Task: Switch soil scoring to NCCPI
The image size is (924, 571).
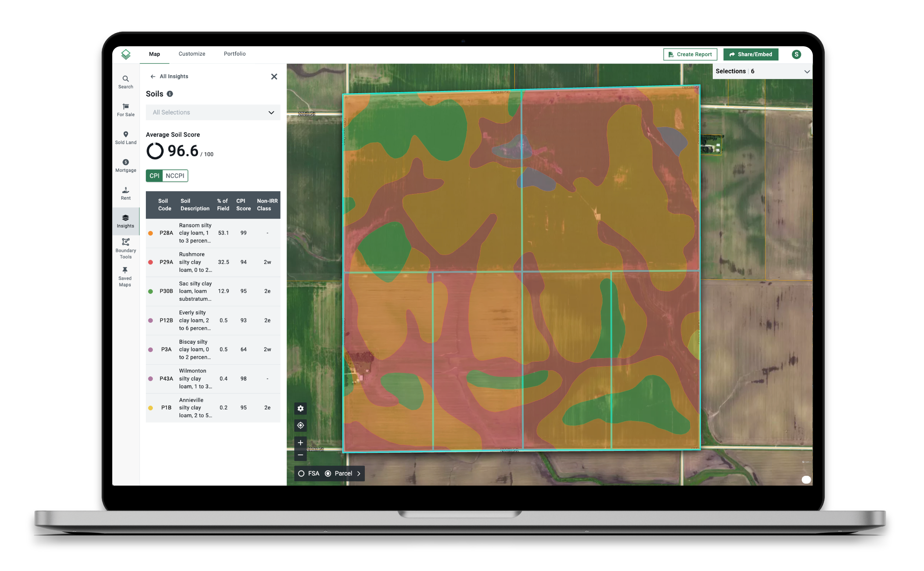Action: pos(175,176)
